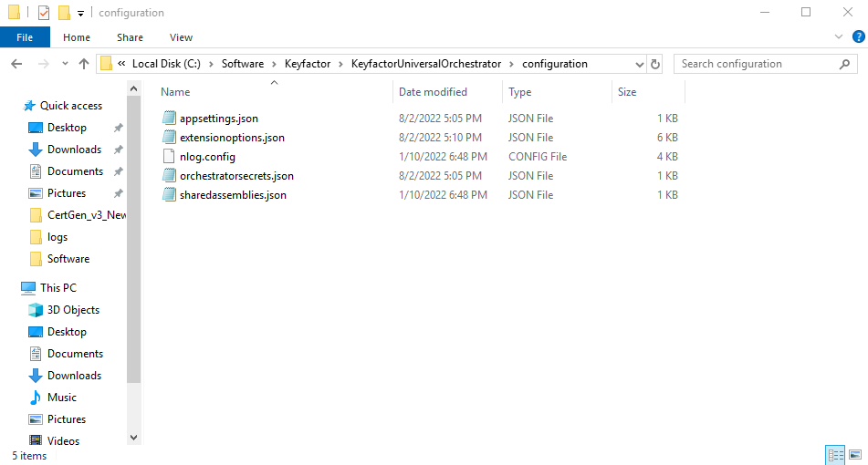Click the Up arrow navigation button
868x465 pixels.
pos(84,64)
